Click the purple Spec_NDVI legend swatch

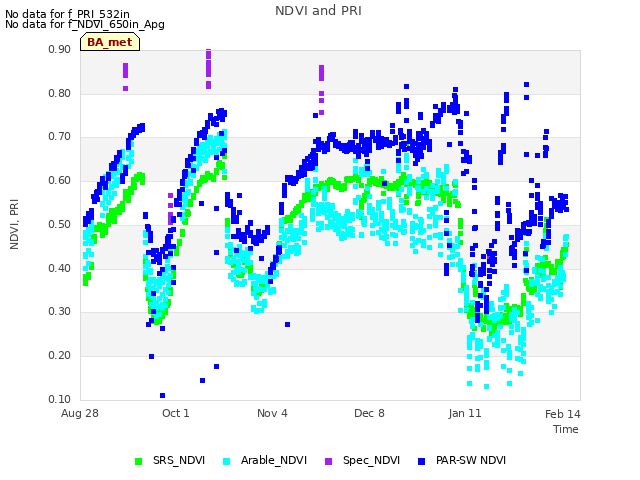pos(328,461)
